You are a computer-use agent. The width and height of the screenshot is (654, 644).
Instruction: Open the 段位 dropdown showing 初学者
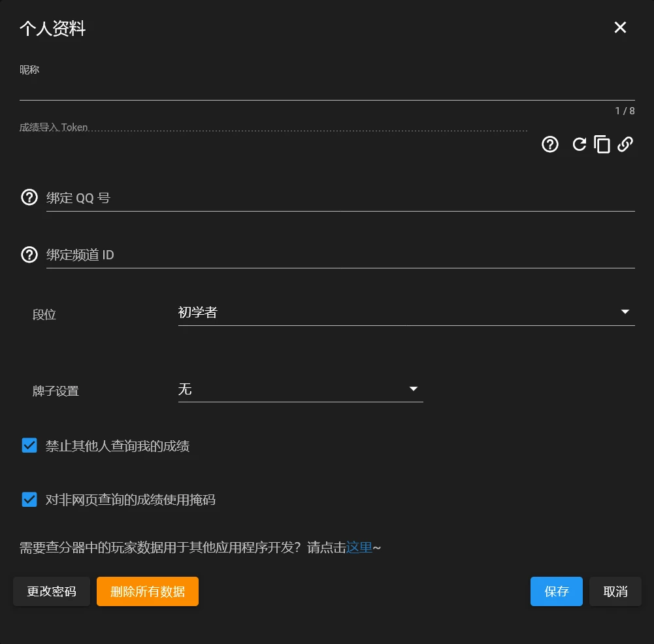(x=392, y=313)
